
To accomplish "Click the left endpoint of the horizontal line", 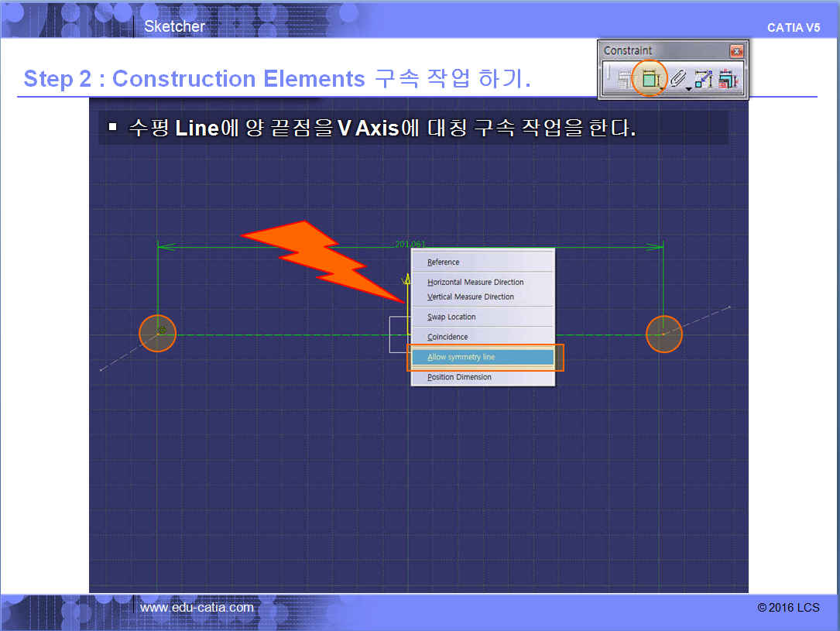I will click(x=158, y=334).
